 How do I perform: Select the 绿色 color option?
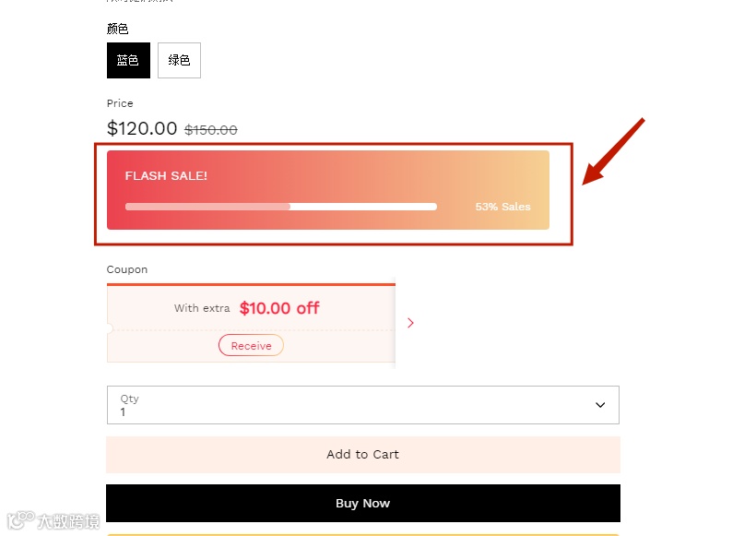[179, 61]
